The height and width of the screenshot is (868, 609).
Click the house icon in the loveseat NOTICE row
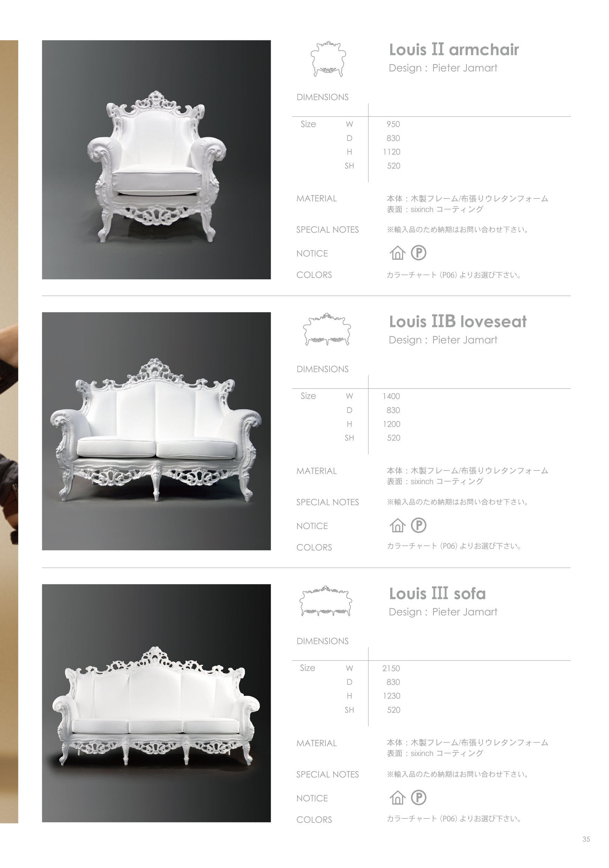click(x=397, y=525)
